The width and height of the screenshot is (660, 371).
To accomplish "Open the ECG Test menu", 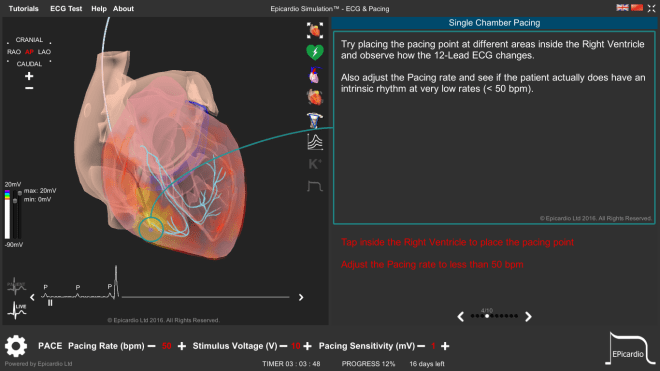I will pyautogui.click(x=66, y=8).
